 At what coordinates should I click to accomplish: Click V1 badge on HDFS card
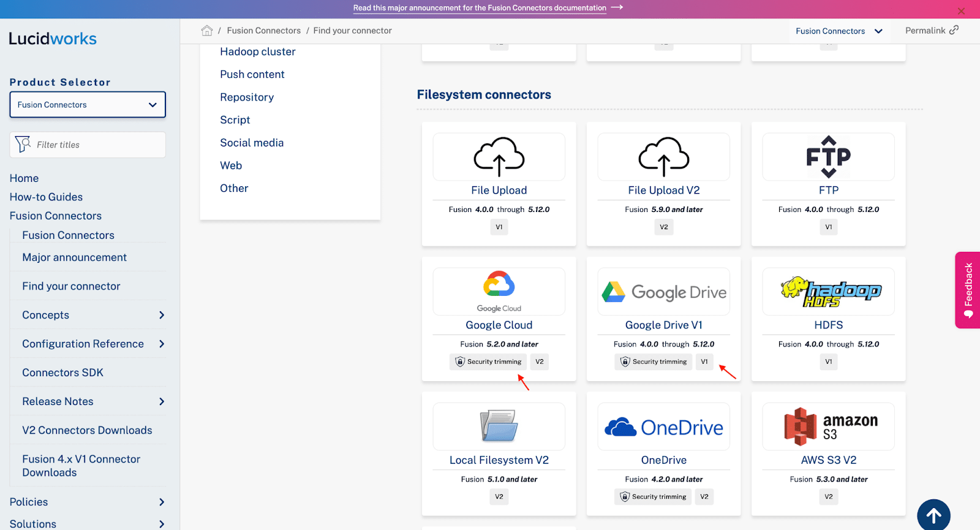[x=829, y=362]
